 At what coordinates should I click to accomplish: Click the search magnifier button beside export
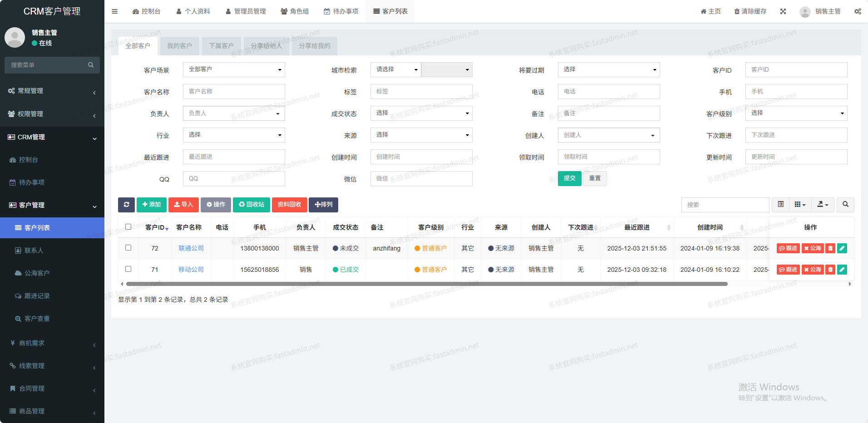845,205
